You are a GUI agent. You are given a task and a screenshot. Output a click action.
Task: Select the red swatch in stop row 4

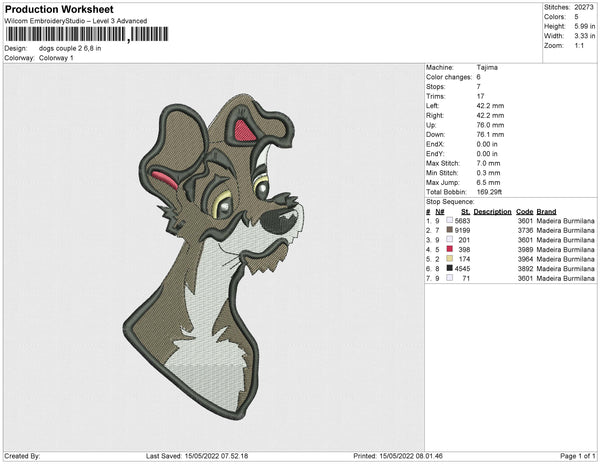pyautogui.click(x=450, y=249)
